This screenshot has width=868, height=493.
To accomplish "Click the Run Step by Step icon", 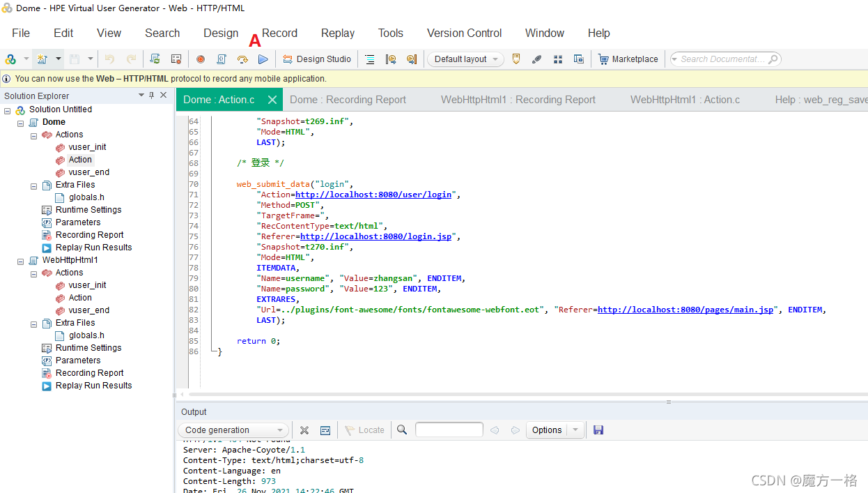I will 242,59.
